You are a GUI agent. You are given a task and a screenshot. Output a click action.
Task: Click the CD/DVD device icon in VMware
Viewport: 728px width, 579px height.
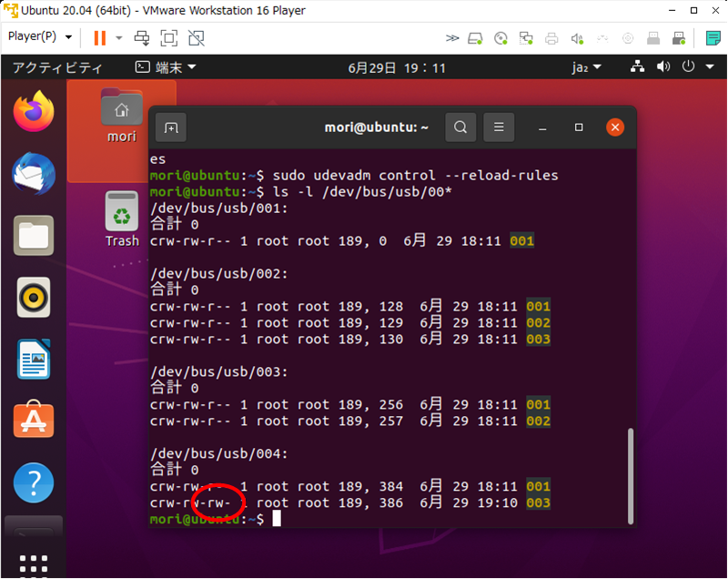pyautogui.click(x=500, y=38)
